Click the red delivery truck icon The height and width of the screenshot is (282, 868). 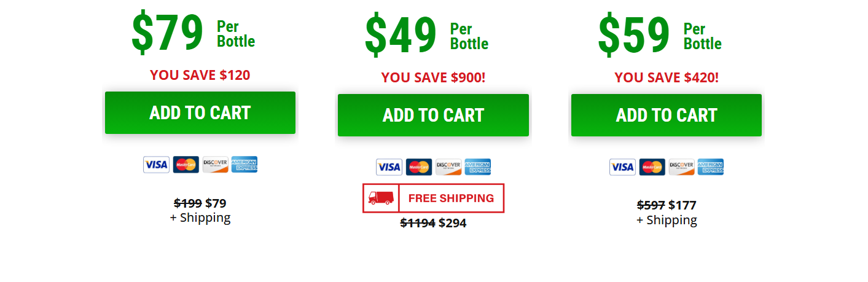tap(381, 198)
